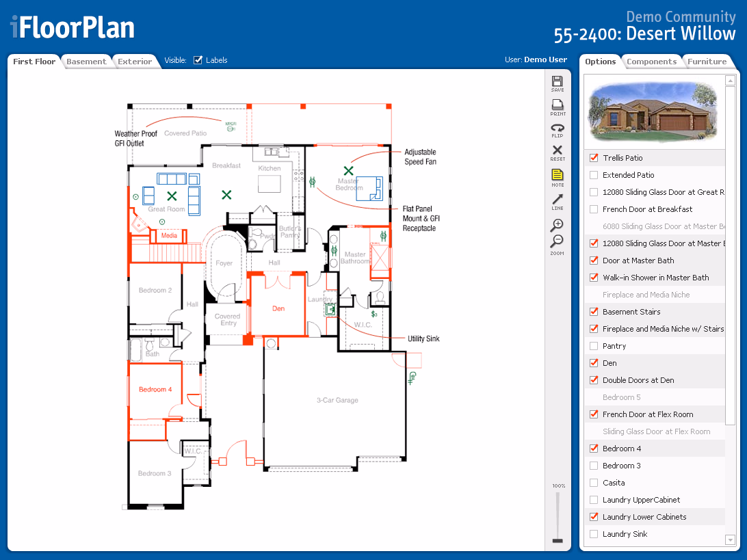Uncheck Double Doors at Den
This screenshot has width=747, height=560.
click(594, 380)
